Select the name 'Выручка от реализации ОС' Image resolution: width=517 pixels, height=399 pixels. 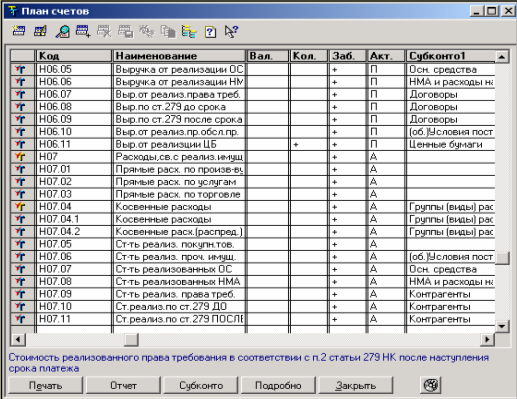tap(179, 69)
